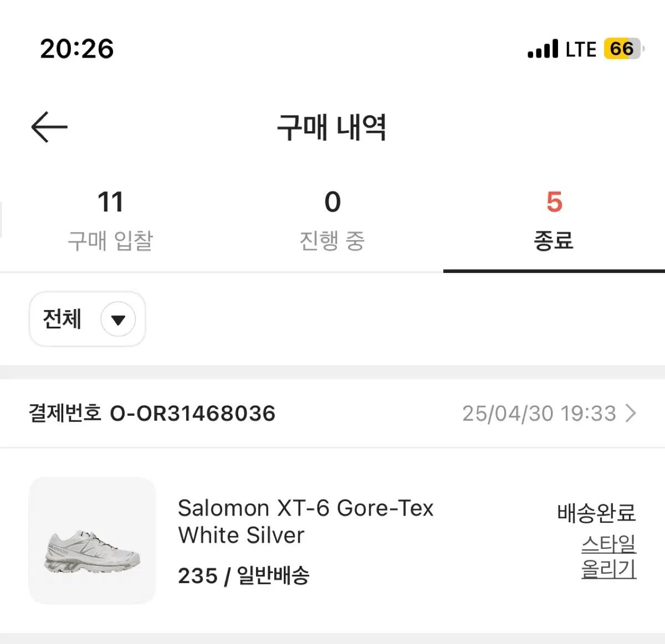The width and height of the screenshot is (665, 644).
Task: Tap the 235 / 일반배송 size info
Action: point(243,575)
